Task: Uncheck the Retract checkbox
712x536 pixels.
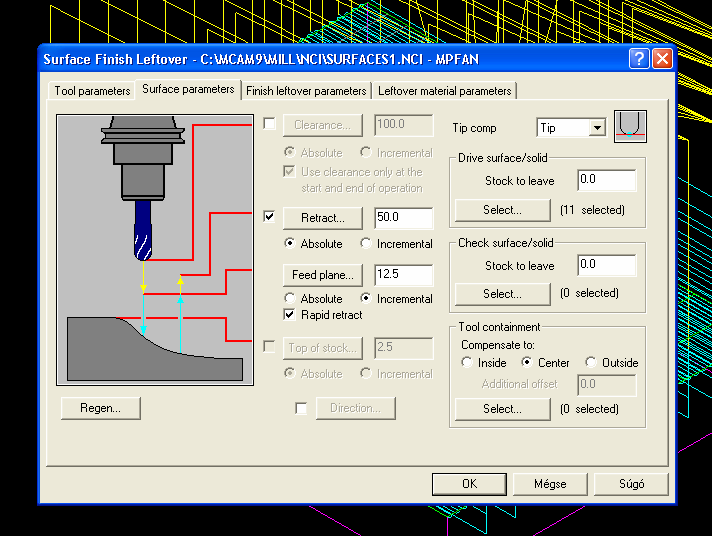Action: coord(269,216)
